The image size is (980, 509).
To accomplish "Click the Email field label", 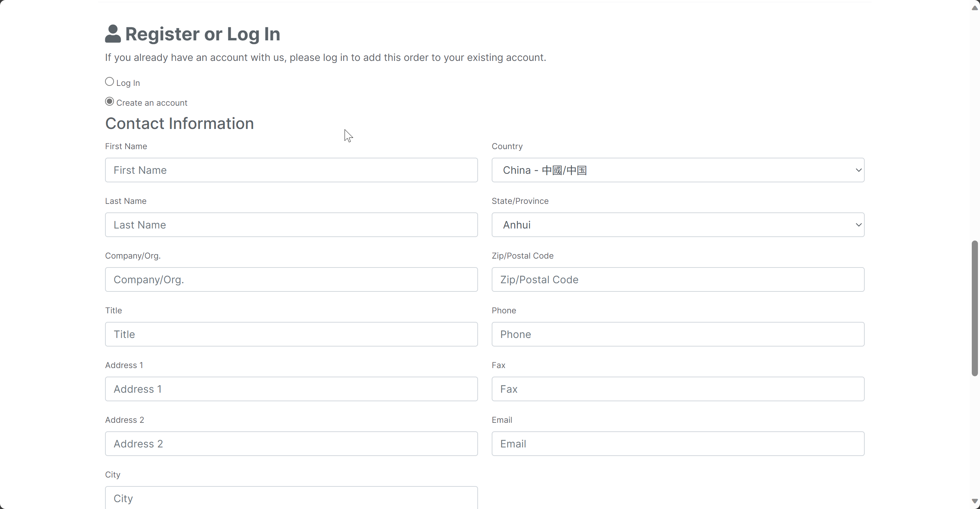I will click(x=502, y=420).
